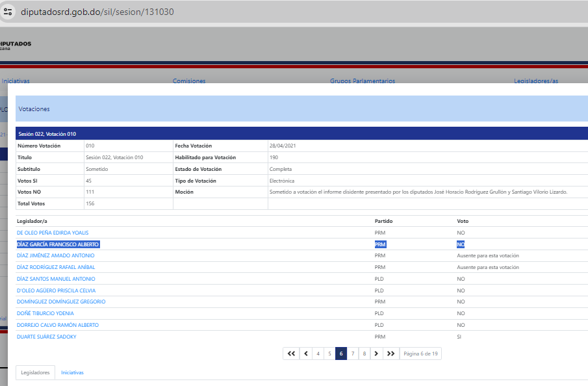Click the DIPUTADOS logo in site header
The width and height of the screenshot is (588, 386).
click(x=16, y=45)
